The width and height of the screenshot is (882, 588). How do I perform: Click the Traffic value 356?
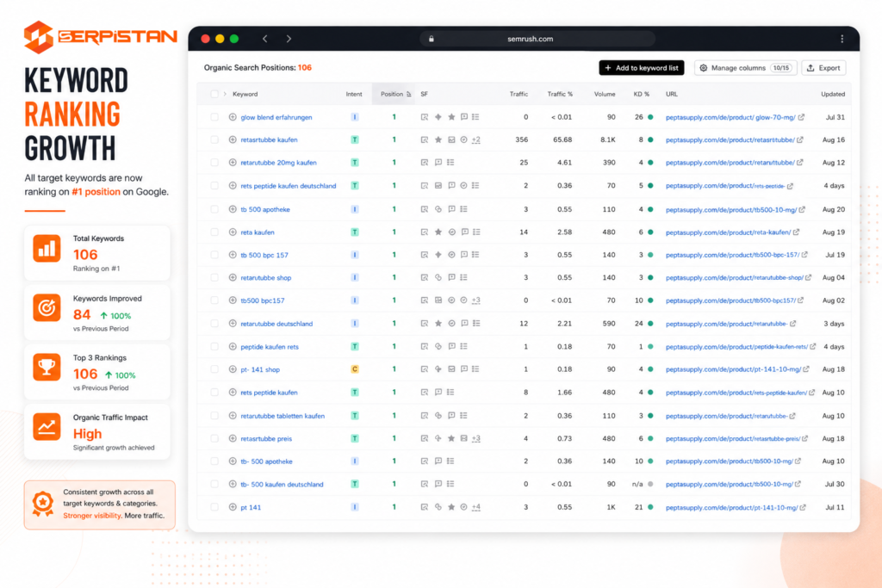coord(521,139)
